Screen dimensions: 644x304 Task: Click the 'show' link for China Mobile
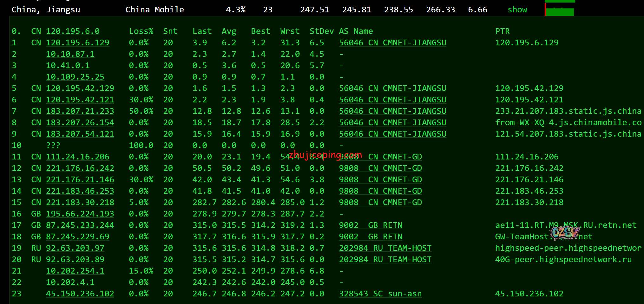point(517,10)
